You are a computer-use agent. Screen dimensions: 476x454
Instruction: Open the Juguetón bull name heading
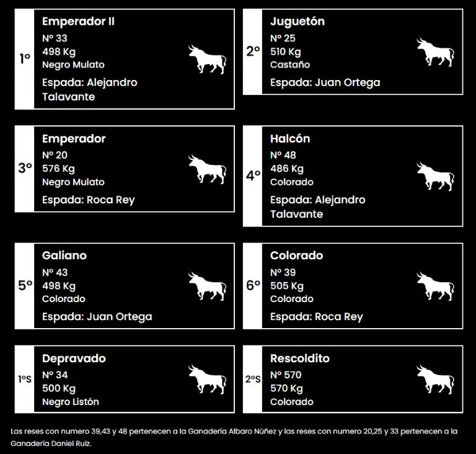(297, 22)
